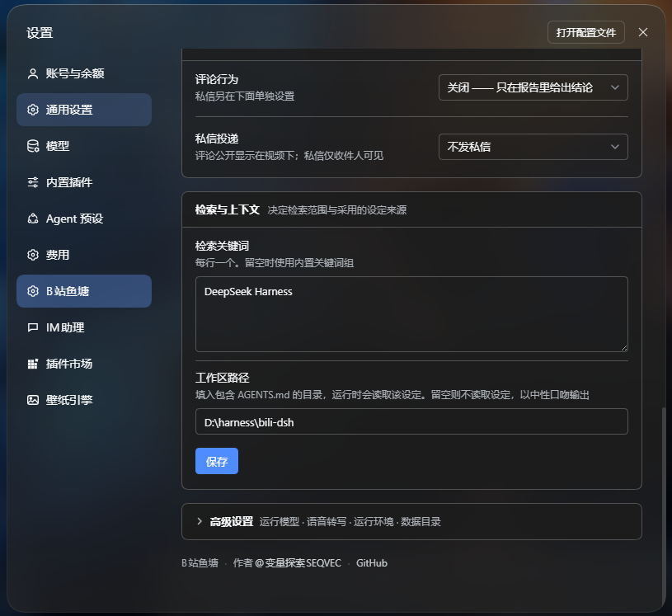Screen dimensions: 672x616
Task: Click the B站鱼塘 gear icon
Action: [x=33, y=291]
